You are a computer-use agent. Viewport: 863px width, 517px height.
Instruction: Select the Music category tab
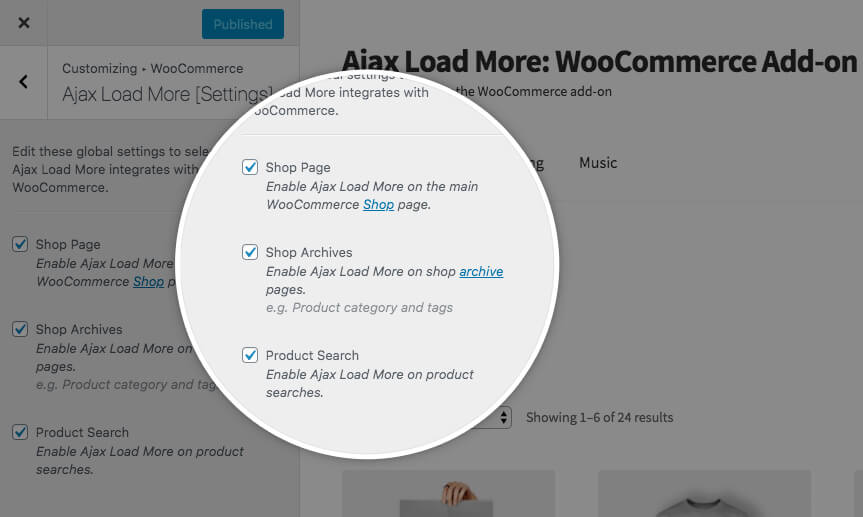click(598, 163)
